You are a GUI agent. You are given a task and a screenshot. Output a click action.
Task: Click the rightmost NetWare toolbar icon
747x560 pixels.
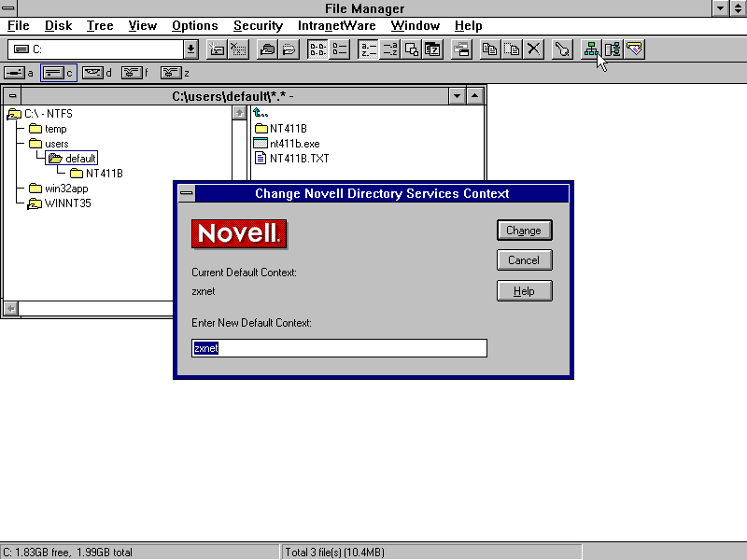635,49
